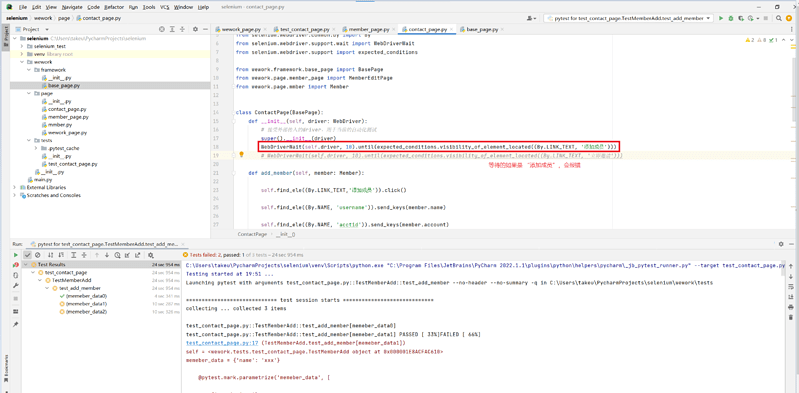Open the user account icon menu
799x393 pixels.
[x=532, y=18]
